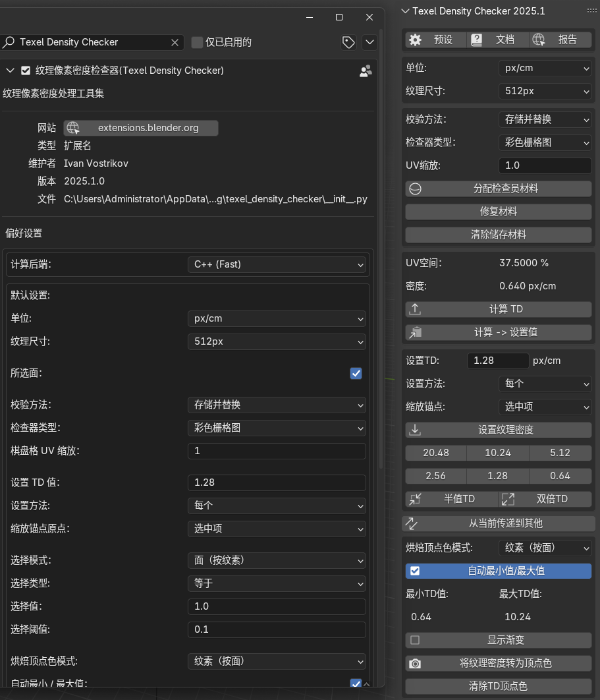Collapse the 纹理像素密度检查器 add-on entry

tap(11, 71)
